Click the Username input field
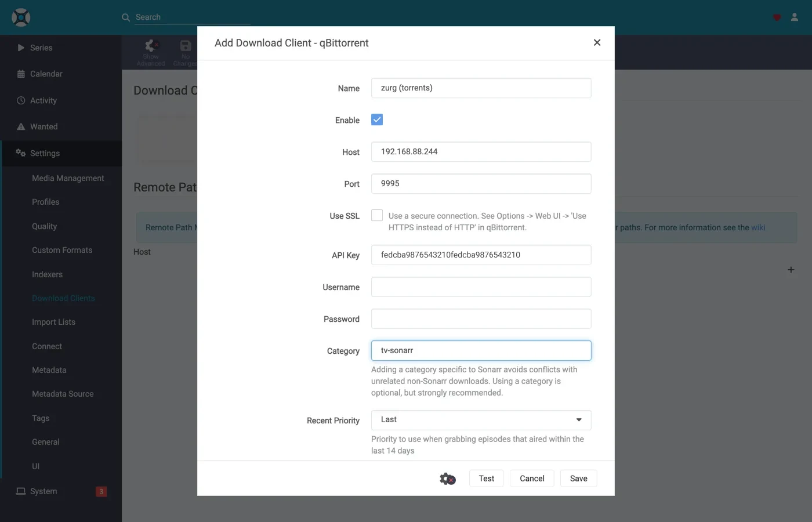 click(x=481, y=287)
